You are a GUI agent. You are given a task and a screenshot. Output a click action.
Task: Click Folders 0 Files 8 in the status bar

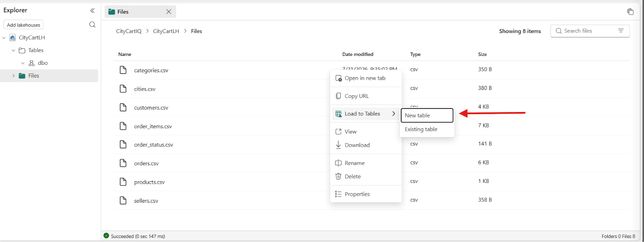pyautogui.click(x=618, y=236)
